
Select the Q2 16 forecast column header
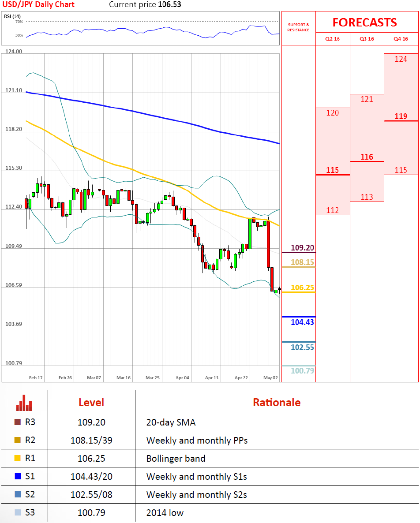(x=333, y=39)
